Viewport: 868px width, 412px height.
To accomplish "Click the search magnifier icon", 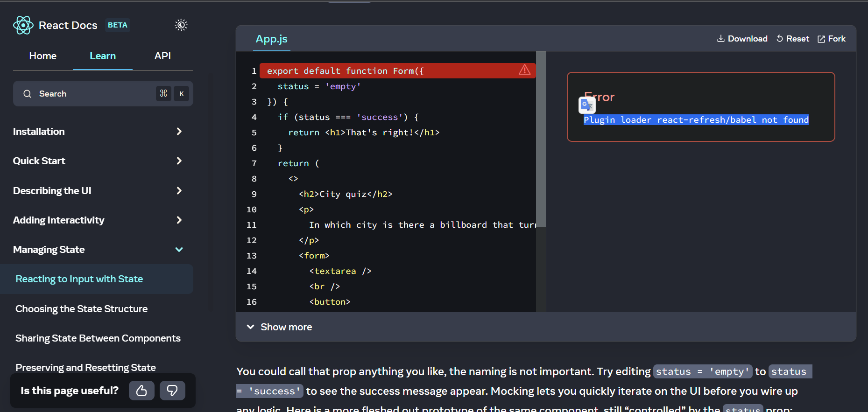I will tap(28, 94).
